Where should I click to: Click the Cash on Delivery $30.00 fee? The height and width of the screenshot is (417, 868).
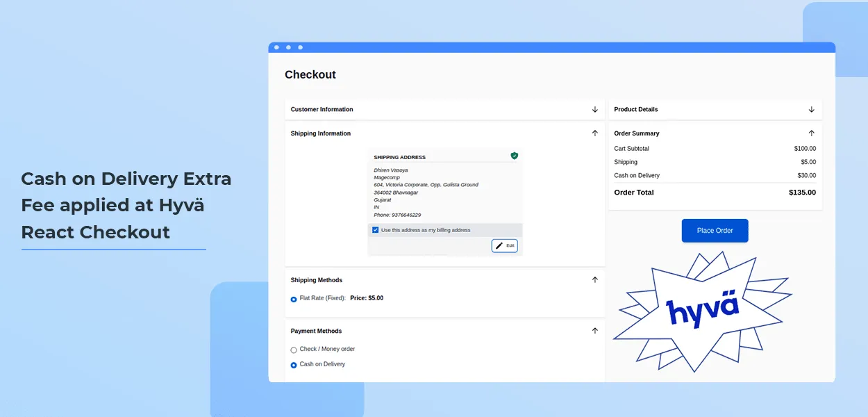click(x=806, y=176)
